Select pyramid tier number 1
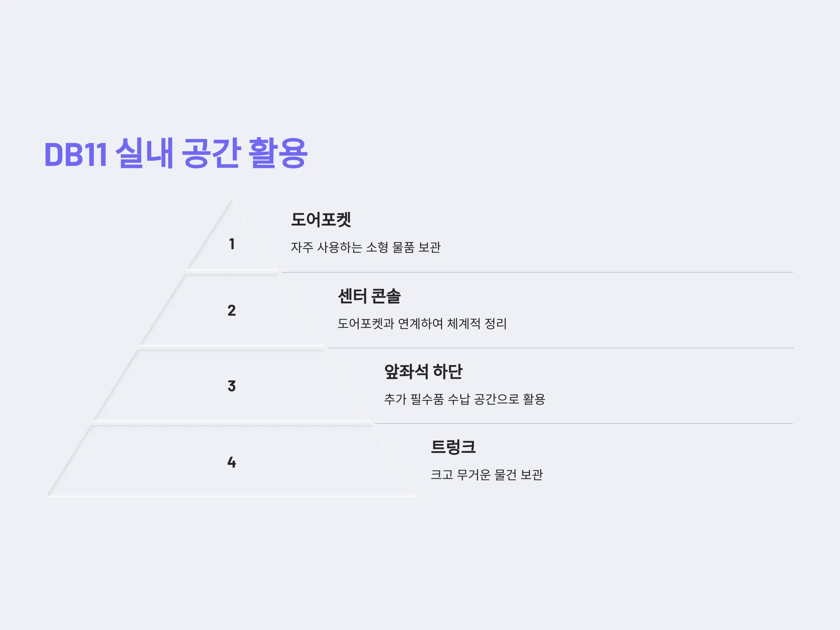This screenshot has height=630, width=840. (x=232, y=244)
